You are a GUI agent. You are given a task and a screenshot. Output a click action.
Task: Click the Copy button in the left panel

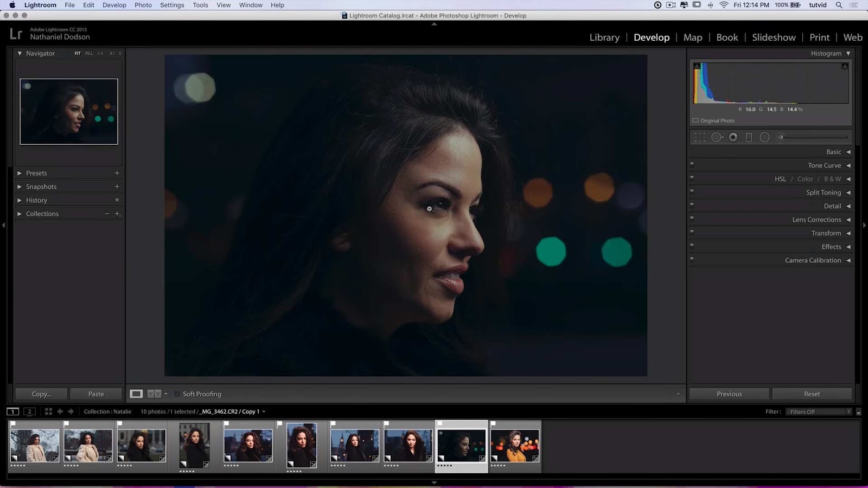pyautogui.click(x=41, y=394)
